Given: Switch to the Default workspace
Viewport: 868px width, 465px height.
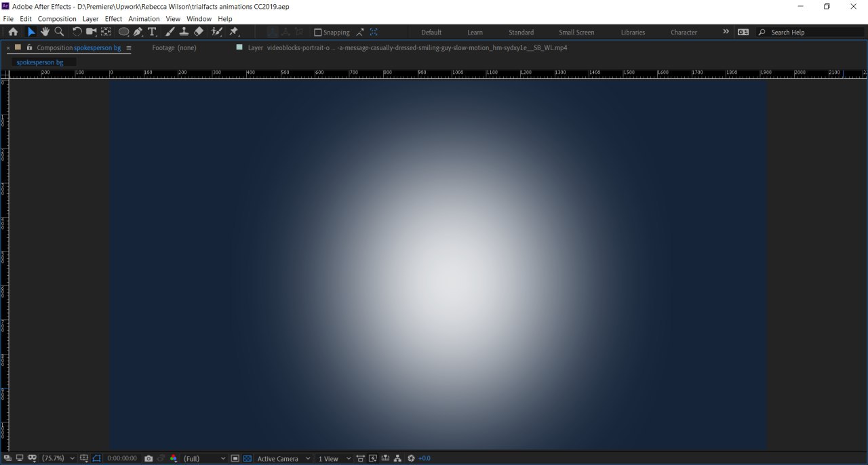Looking at the screenshot, I should click(431, 33).
